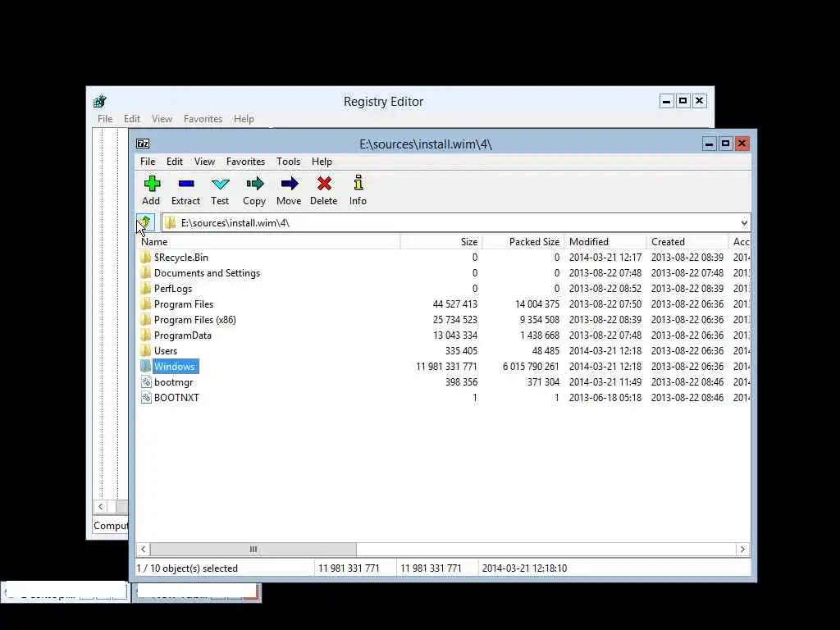Click the Add toolbar icon in 7-Zip
Screen dimensions: 840x630
[x=152, y=185]
